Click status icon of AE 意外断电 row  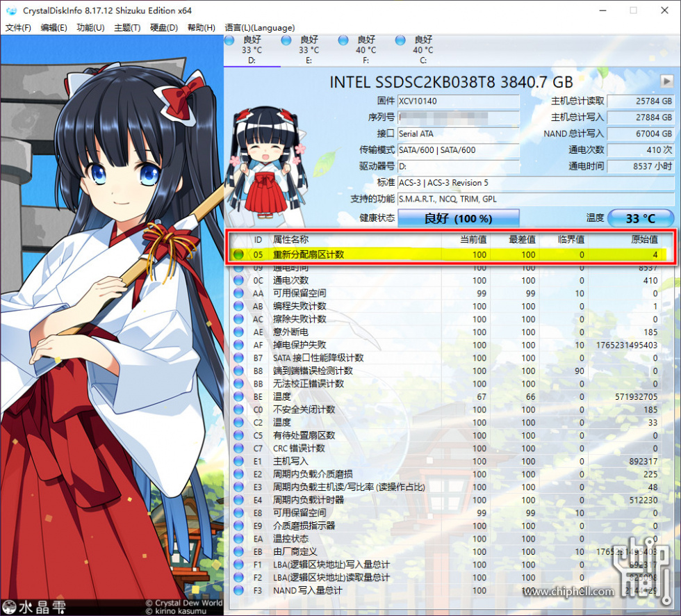[x=238, y=332]
